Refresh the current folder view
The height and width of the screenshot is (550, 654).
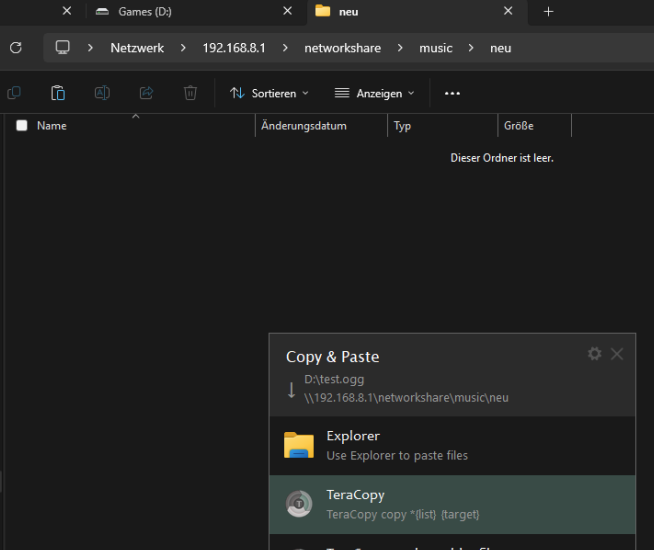(x=16, y=48)
